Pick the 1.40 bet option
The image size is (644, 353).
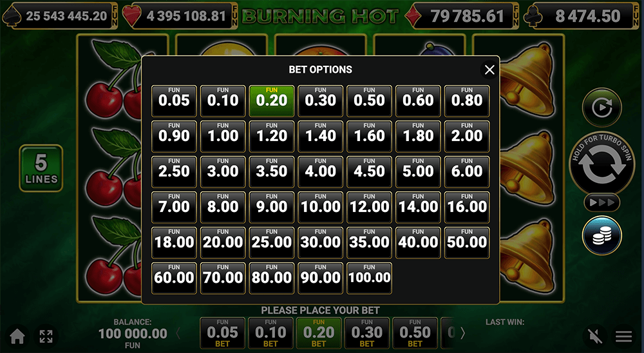(x=320, y=137)
